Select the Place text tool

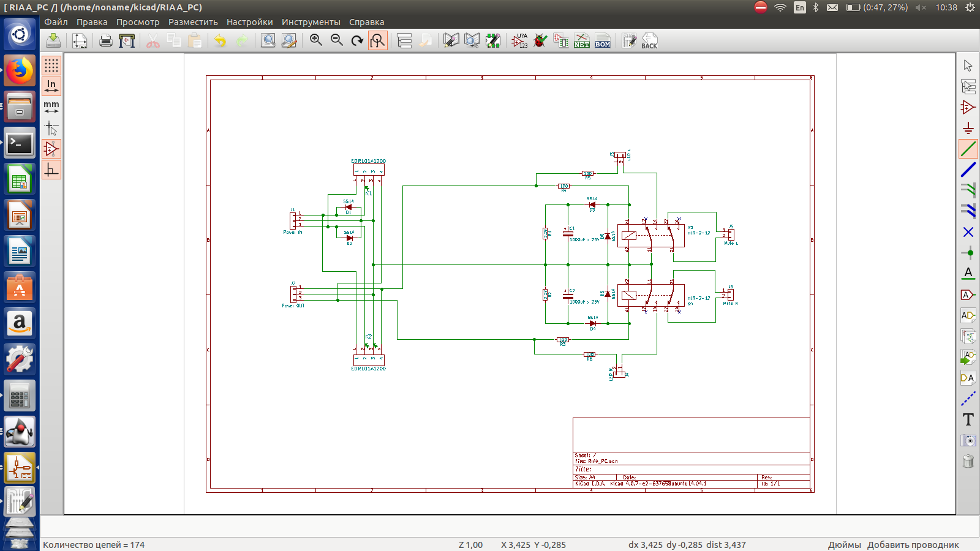pyautogui.click(x=968, y=419)
